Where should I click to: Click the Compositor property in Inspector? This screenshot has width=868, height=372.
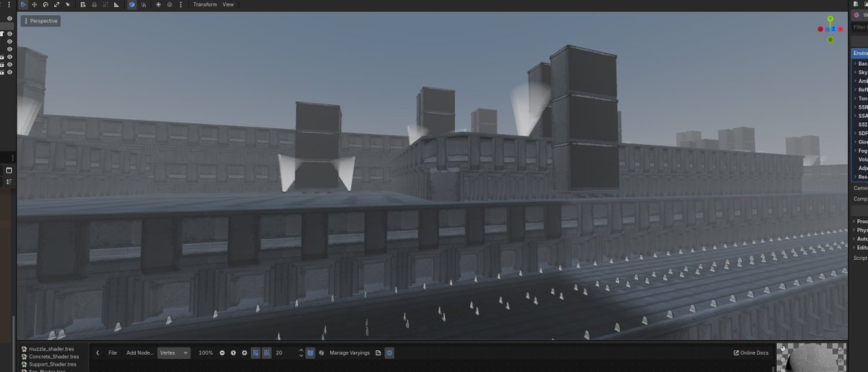pos(860,199)
